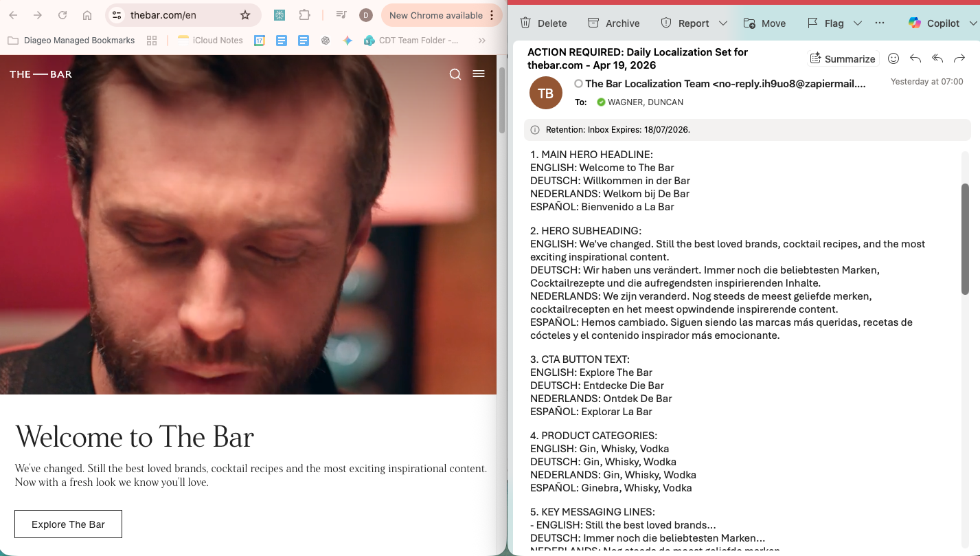Open media controls icon in Chrome
This screenshot has height=556, width=980.
(341, 15)
